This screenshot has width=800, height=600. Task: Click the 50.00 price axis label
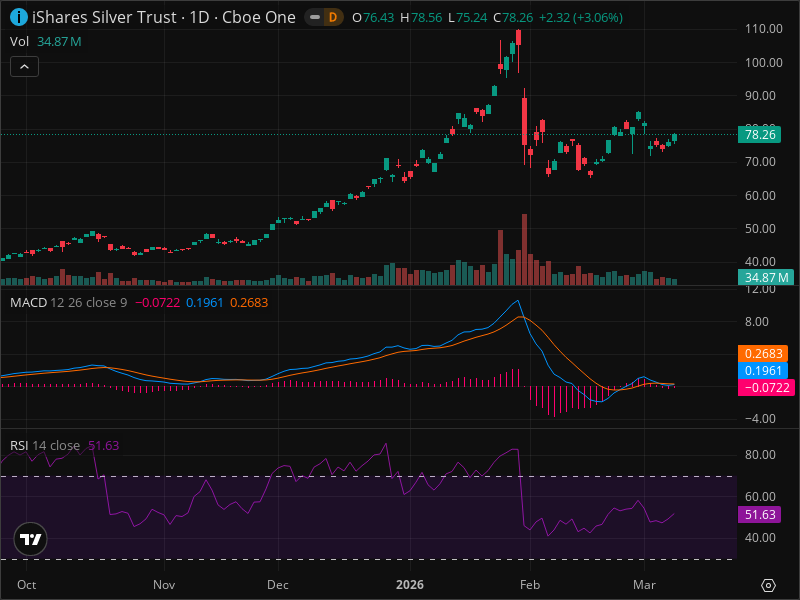pos(760,229)
